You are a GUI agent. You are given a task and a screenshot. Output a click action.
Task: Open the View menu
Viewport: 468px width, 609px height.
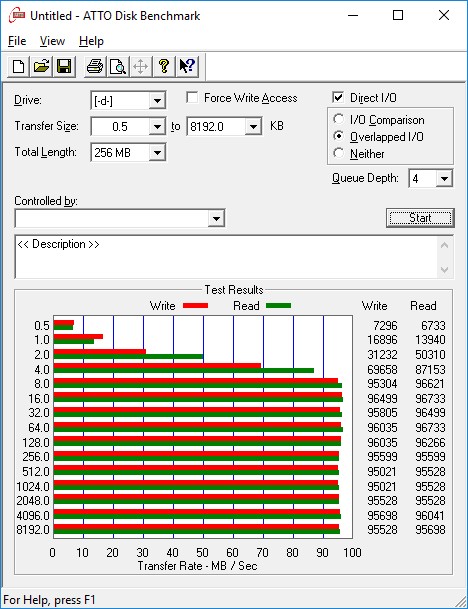52,41
